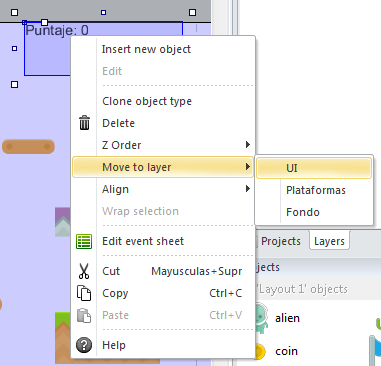Click the alien object icon
This screenshot has height=366, width=381.
tap(261, 318)
